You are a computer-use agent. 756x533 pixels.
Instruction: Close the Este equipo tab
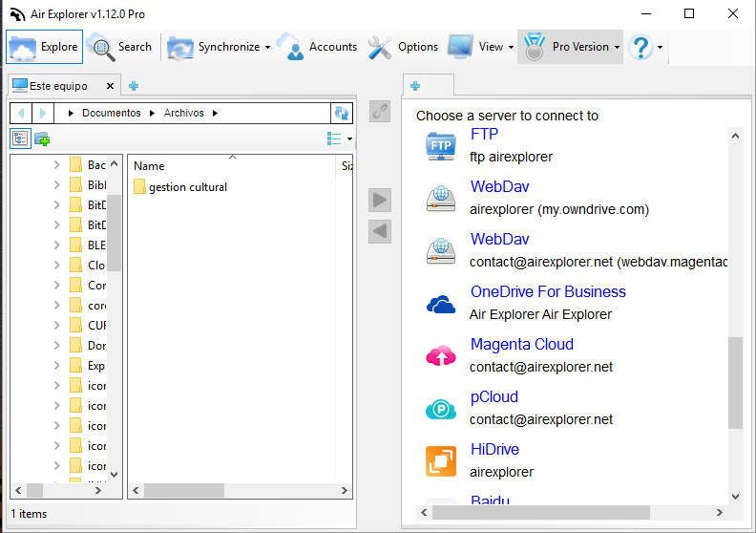110,86
